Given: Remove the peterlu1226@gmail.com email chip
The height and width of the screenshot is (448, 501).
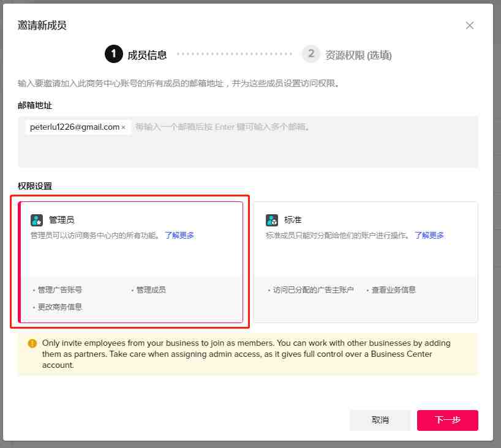Looking at the screenshot, I should (123, 127).
